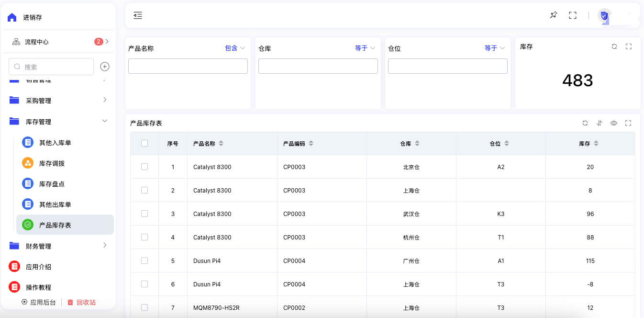This screenshot has width=644, height=318.
Task: Click the 其他入库单 document icon
Action: pyautogui.click(x=28, y=143)
